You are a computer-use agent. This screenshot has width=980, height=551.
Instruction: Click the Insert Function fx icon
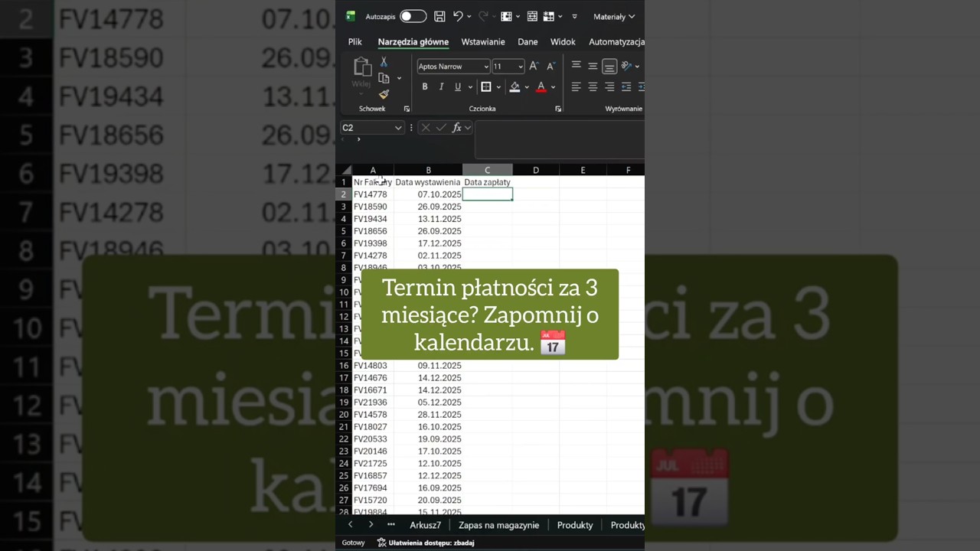(x=456, y=128)
